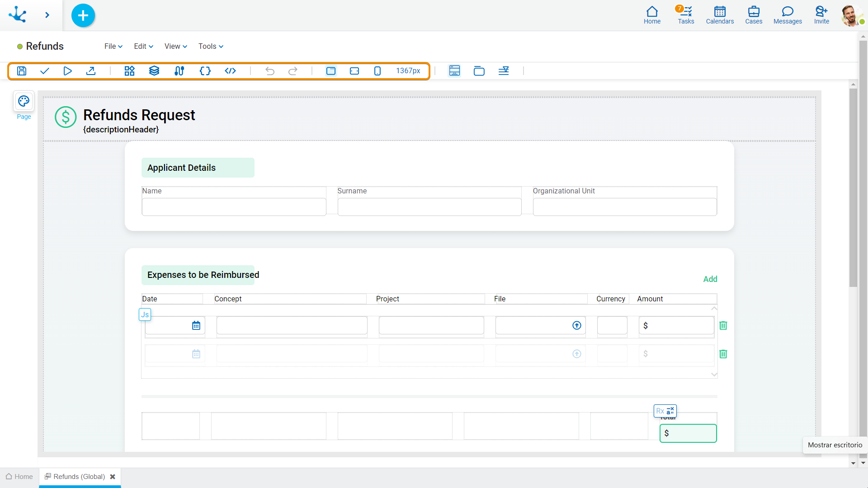Click the Rx calculation badge on Total

[665, 411]
